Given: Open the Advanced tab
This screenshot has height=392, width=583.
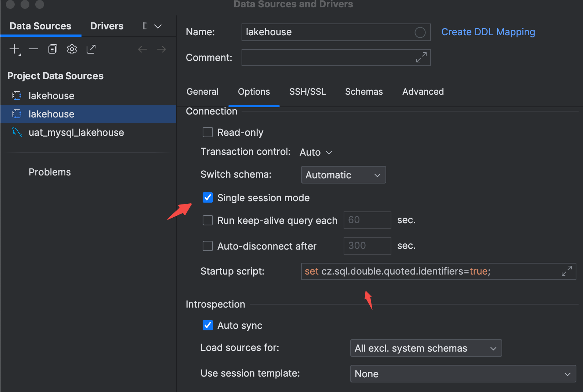Looking at the screenshot, I should [x=423, y=92].
